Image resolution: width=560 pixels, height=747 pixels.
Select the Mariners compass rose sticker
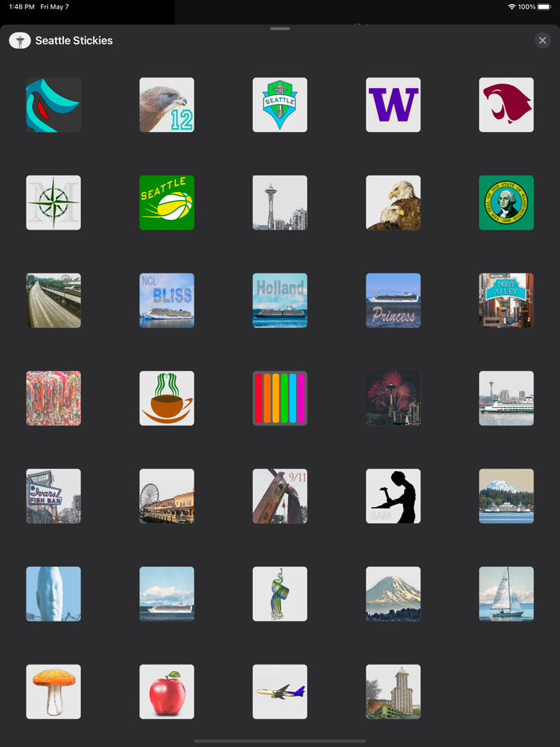pos(54,202)
